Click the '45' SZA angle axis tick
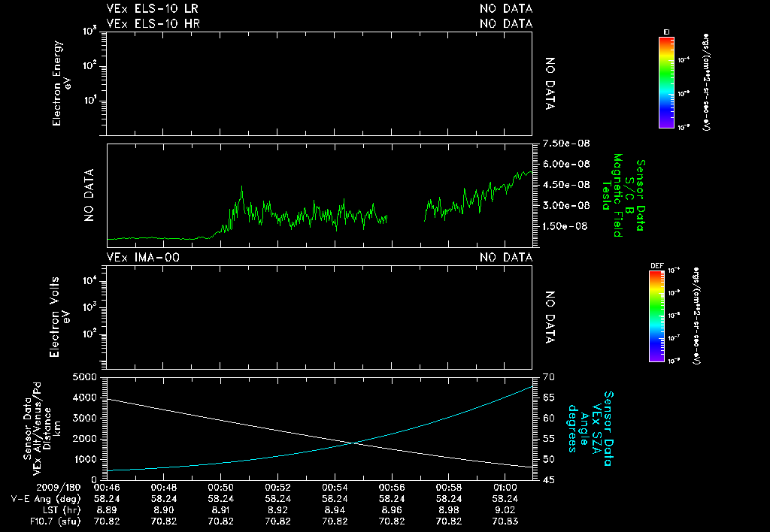This screenshot has width=770, height=532. pos(548,480)
